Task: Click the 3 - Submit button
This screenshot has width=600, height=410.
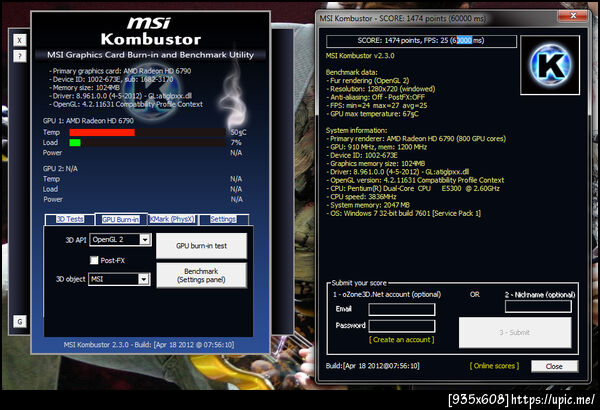Action: tap(515, 332)
